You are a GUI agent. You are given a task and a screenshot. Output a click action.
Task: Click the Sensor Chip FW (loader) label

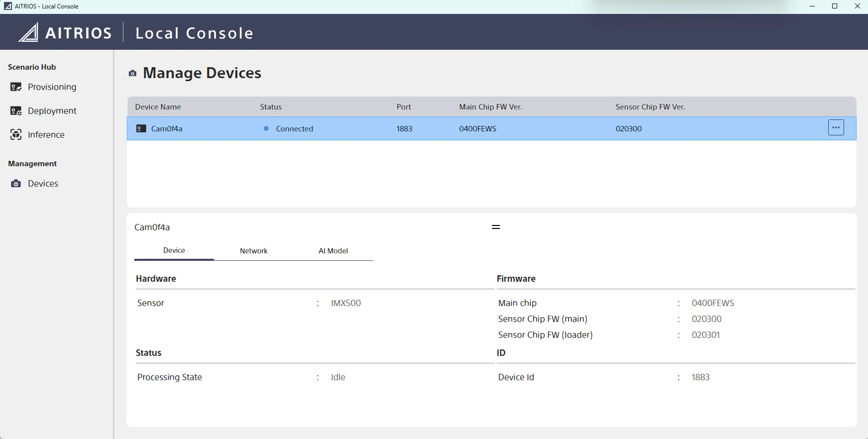point(546,335)
